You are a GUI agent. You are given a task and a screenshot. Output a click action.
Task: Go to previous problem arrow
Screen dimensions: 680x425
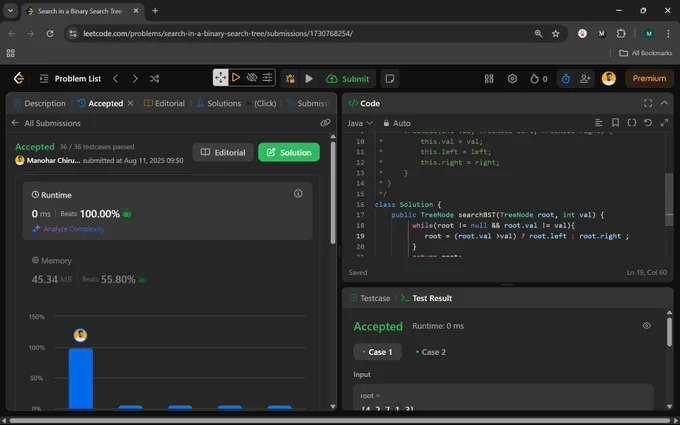pos(115,78)
